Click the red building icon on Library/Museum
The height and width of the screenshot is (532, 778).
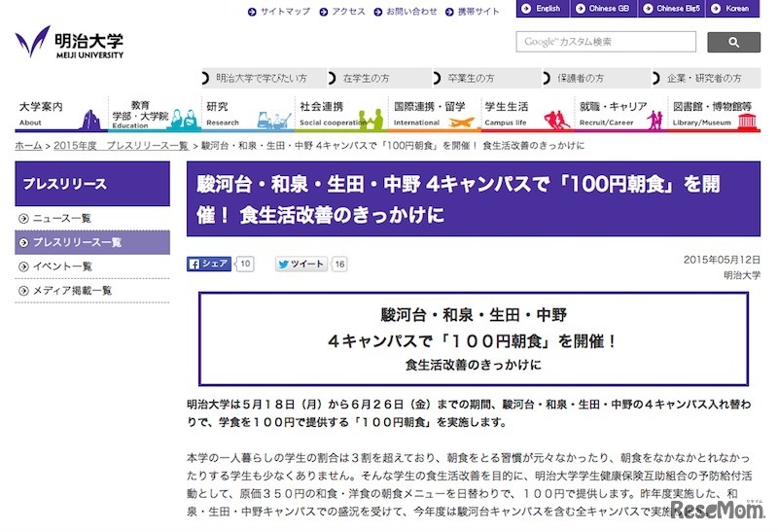click(x=747, y=122)
